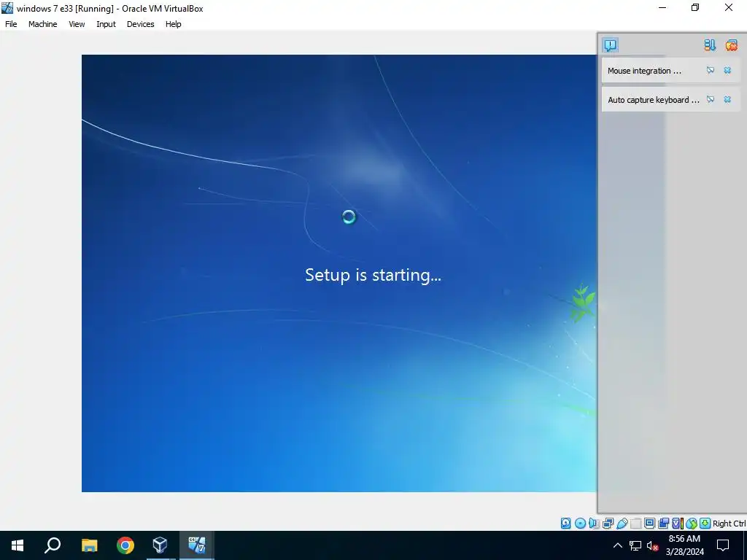The image size is (747, 560).
Task: Dismiss the Auto capture keyboard notification
Action: point(727,99)
